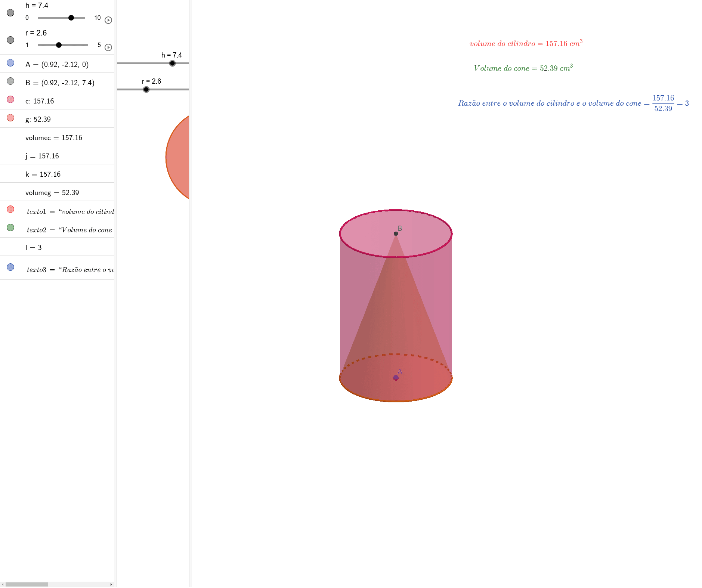Select the volumeg = 52.39 row
This screenshot has height=588, width=702.
(x=52, y=192)
